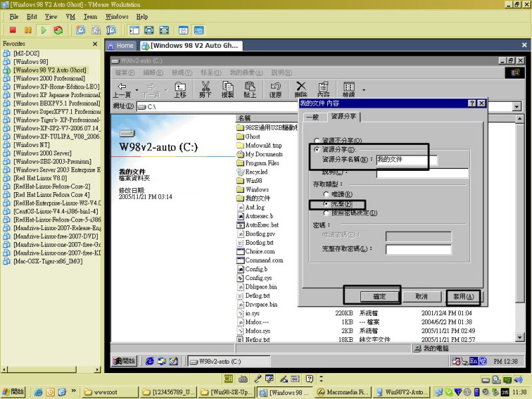Click the Undo (復原) icon
The image size is (532, 399).
[275, 89]
